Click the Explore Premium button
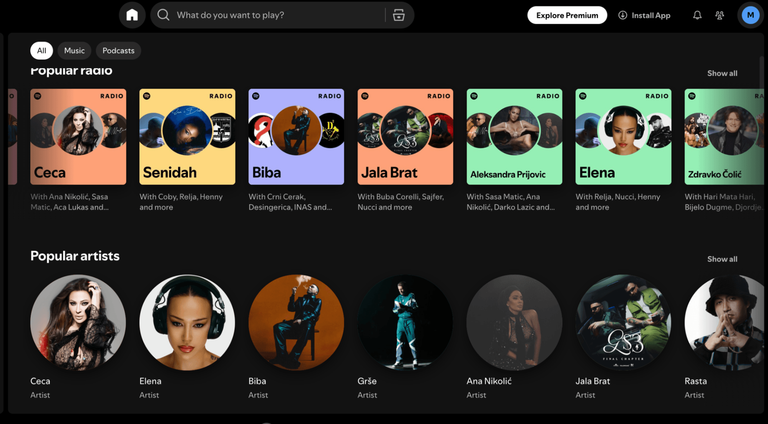The width and height of the screenshot is (768, 424). click(567, 15)
